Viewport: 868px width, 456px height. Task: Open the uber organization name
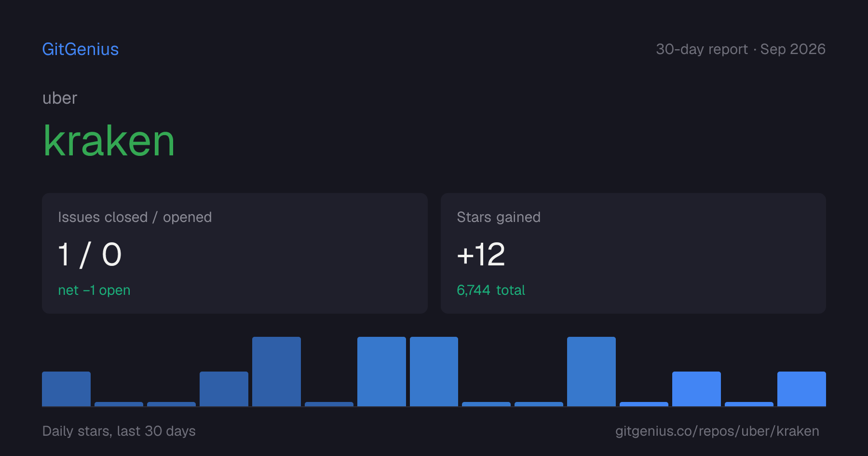(x=60, y=98)
